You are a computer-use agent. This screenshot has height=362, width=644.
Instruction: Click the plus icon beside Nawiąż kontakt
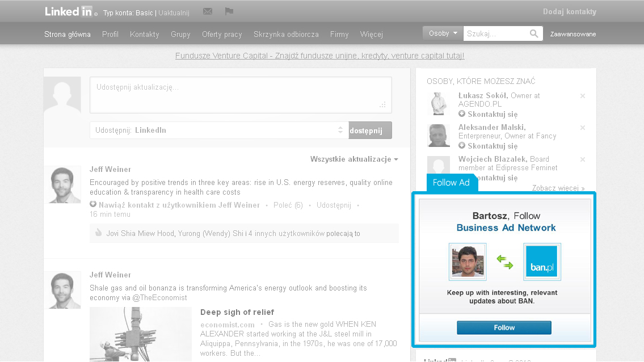pos(93,204)
